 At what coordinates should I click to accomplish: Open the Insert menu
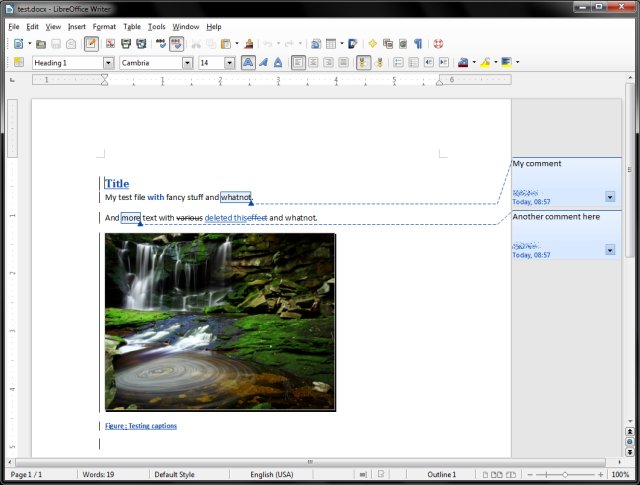click(77, 27)
